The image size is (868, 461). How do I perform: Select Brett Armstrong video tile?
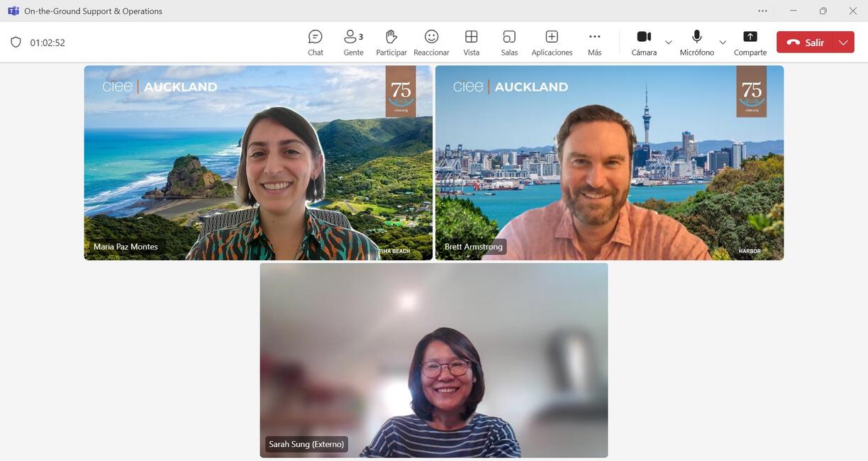click(x=610, y=163)
